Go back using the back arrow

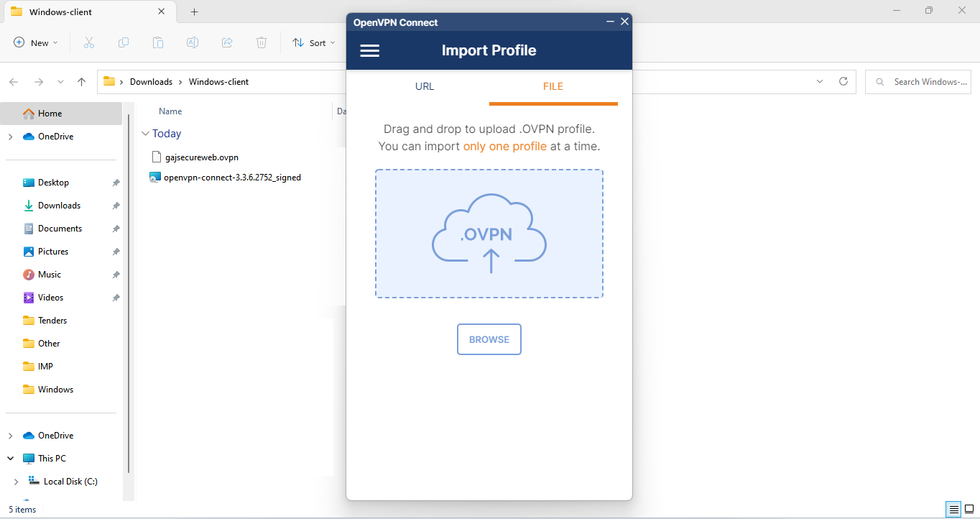click(x=14, y=82)
